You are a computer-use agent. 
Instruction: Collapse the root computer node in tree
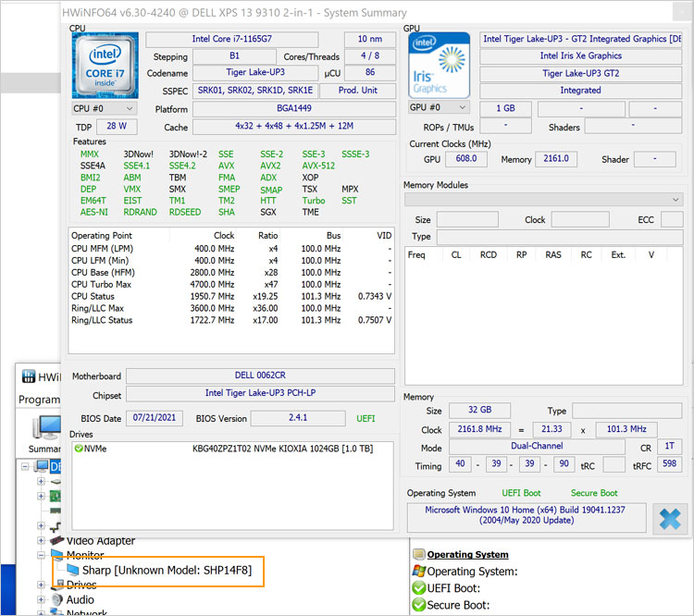tap(25, 466)
